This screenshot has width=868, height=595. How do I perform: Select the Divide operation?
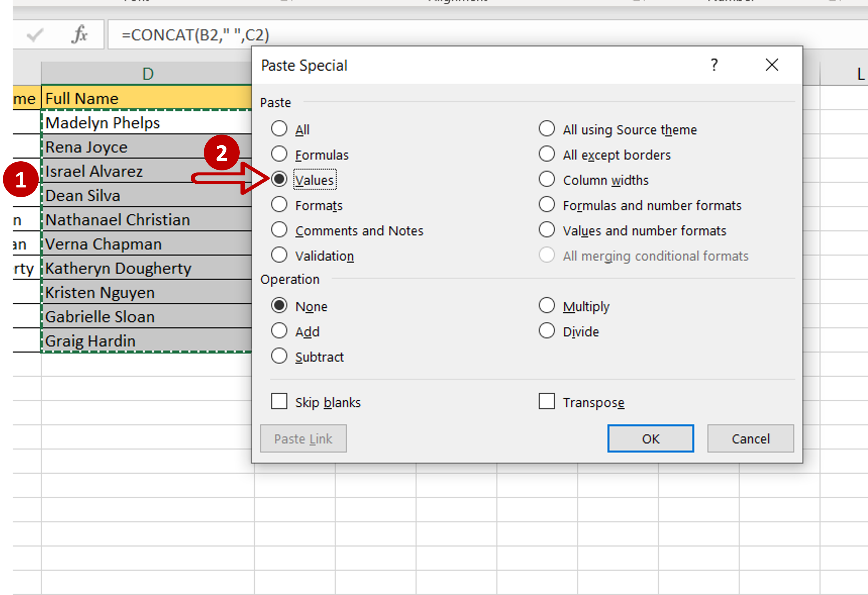tap(546, 331)
